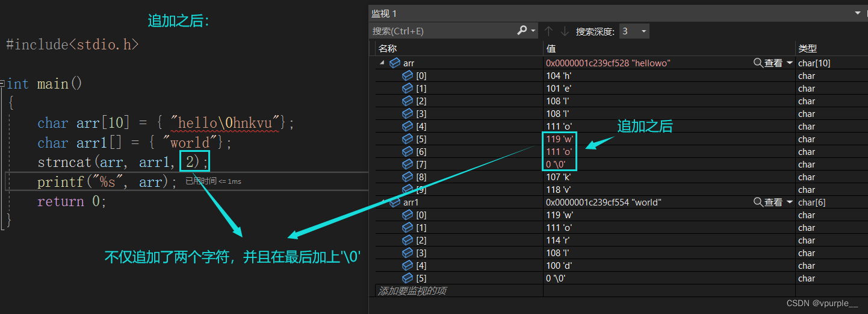
Task: Click the arr variable cube icon
Action: (x=395, y=63)
